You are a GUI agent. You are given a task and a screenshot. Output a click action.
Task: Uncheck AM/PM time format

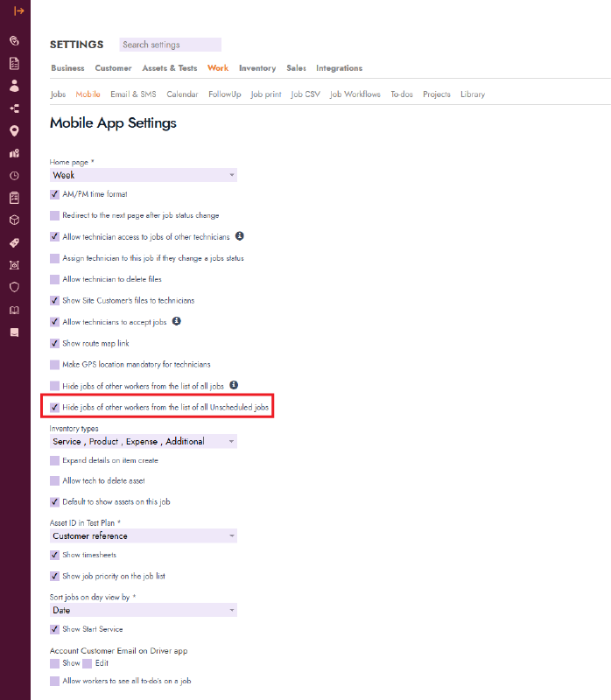54,194
